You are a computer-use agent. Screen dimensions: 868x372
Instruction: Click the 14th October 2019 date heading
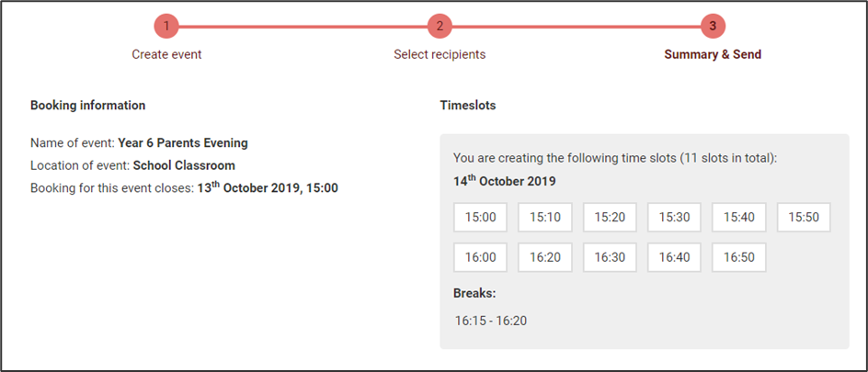[504, 181]
